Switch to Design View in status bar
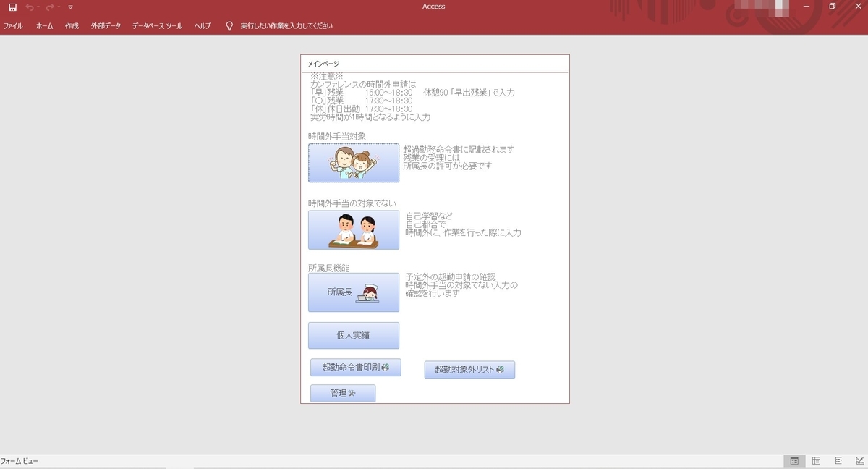The height and width of the screenshot is (469, 868). [x=859, y=461]
